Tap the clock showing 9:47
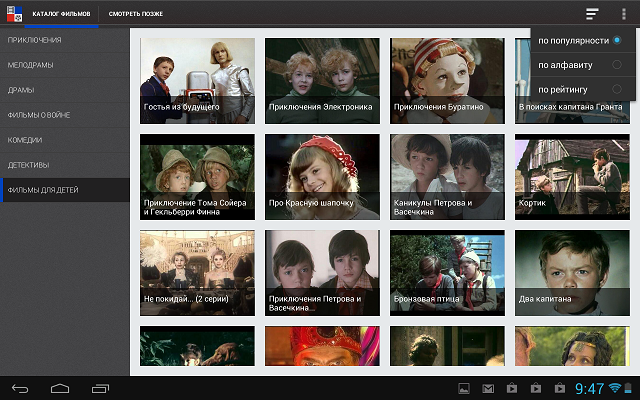The image size is (640, 400). pos(589,389)
